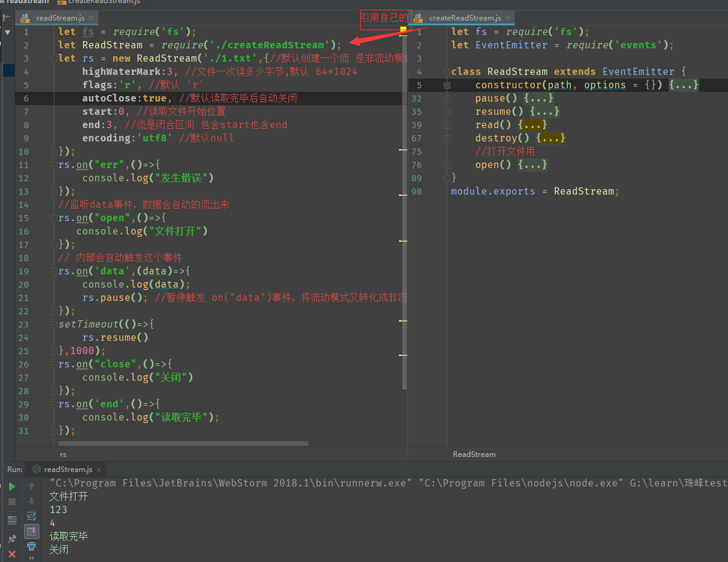
Task: Click the rs breadcrumb below left editor
Action: coord(63,454)
